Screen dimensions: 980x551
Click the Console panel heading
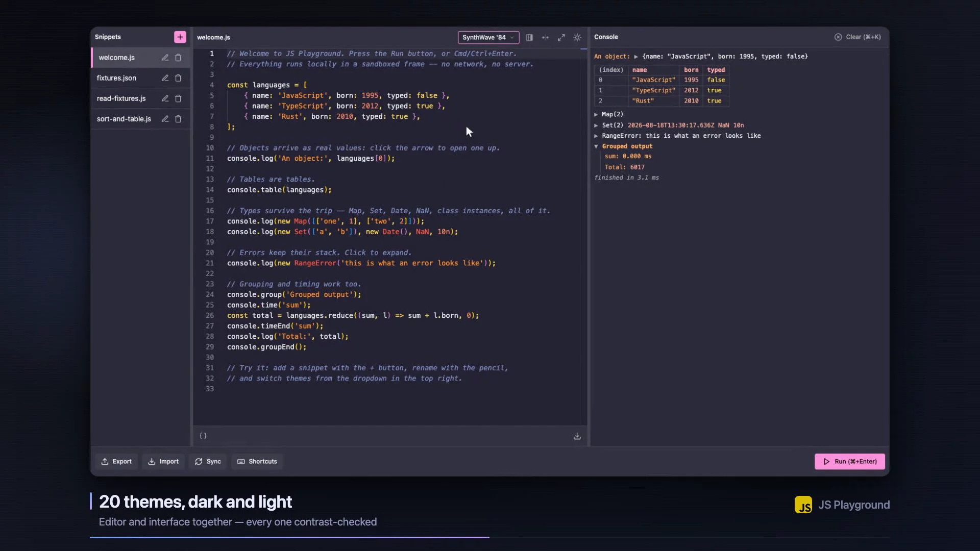pos(606,37)
